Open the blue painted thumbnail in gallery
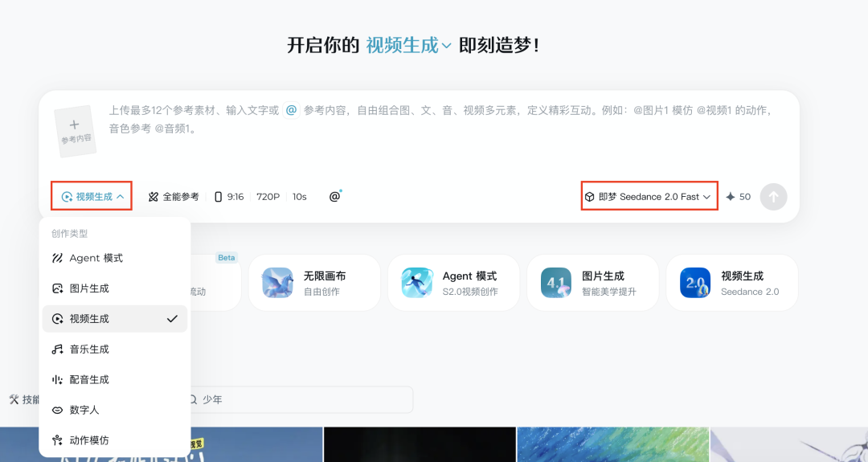 pos(612,444)
